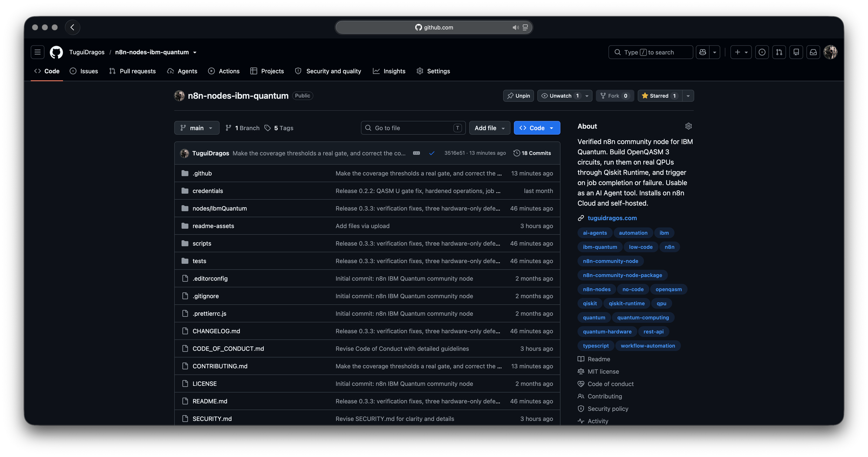Open the Issues inbox icon in header

pos(762,52)
